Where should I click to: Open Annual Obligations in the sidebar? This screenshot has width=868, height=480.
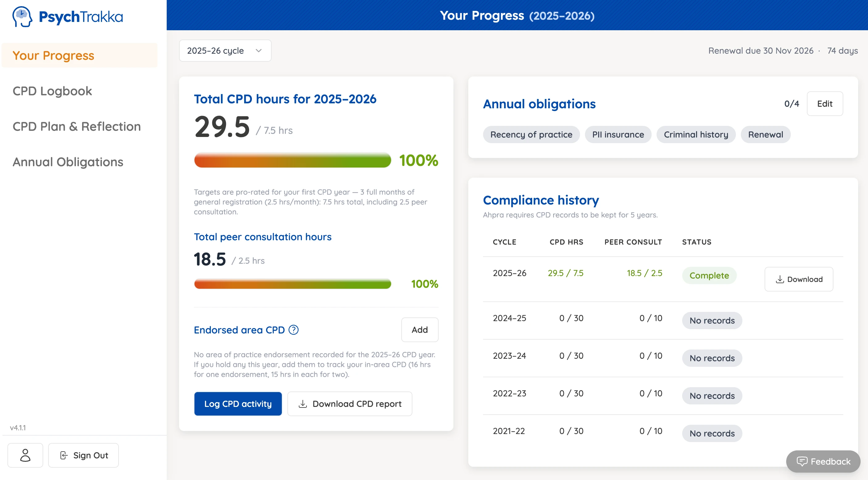[68, 162]
